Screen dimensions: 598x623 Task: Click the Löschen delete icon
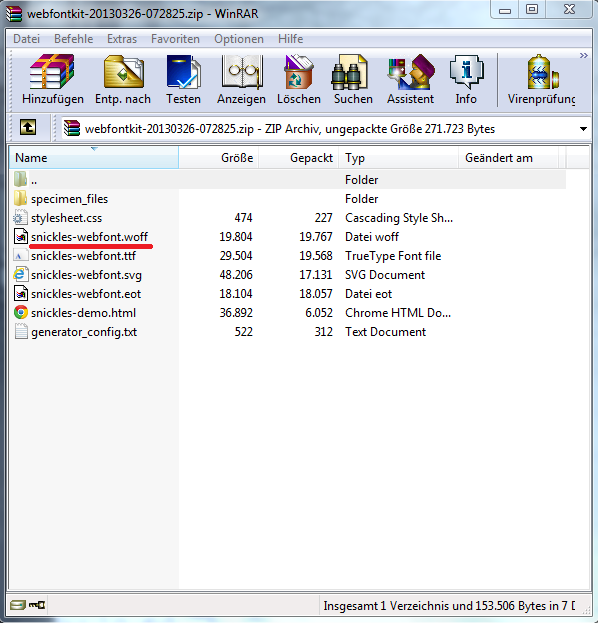coord(299,72)
